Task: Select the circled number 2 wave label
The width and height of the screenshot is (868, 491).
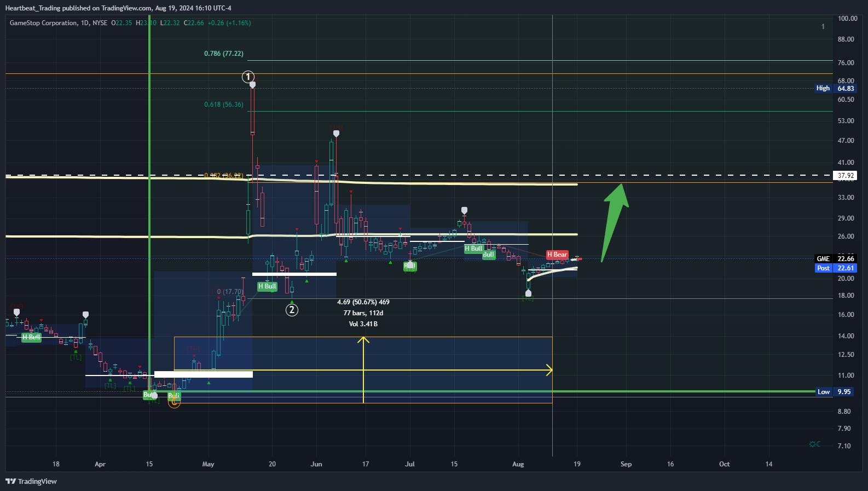Action: (292, 310)
